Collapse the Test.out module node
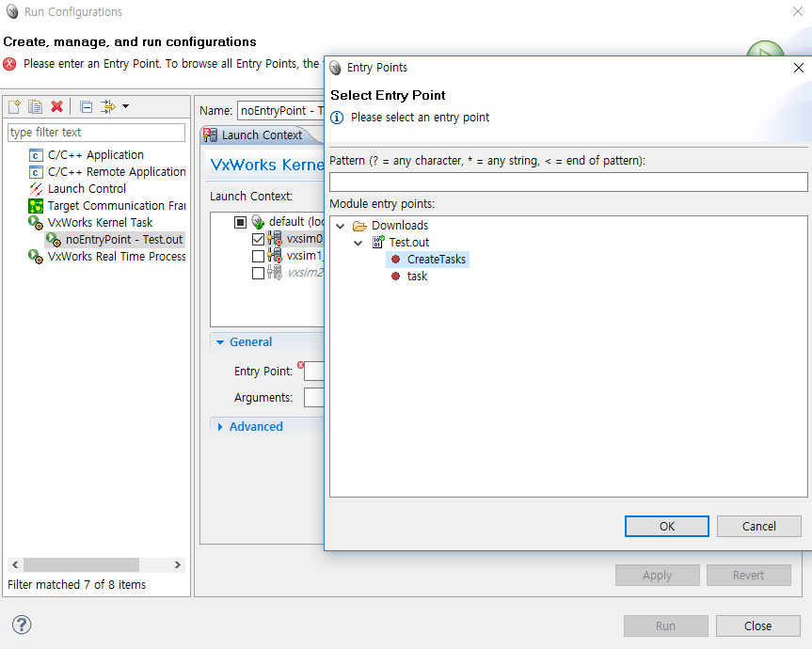Screen dimensions: 812x649 click(x=358, y=243)
